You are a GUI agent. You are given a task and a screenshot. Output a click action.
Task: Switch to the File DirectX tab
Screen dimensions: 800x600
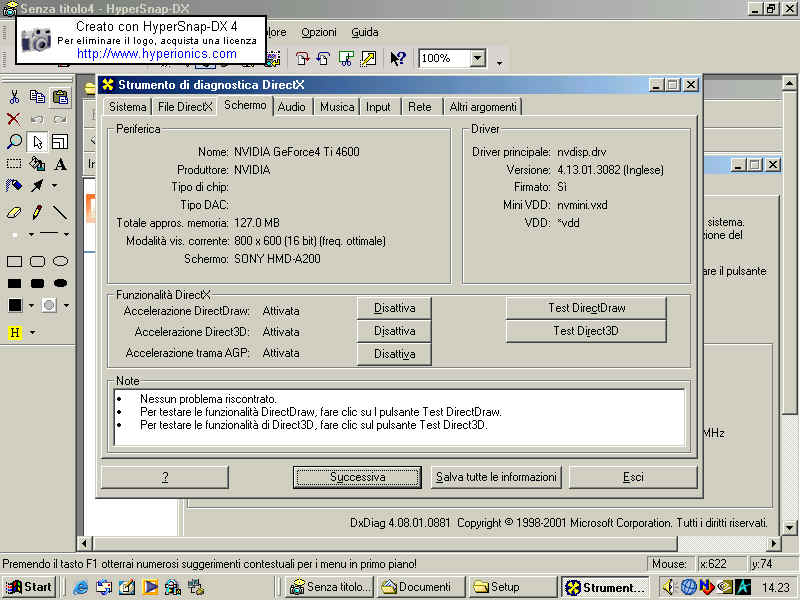point(185,107)
